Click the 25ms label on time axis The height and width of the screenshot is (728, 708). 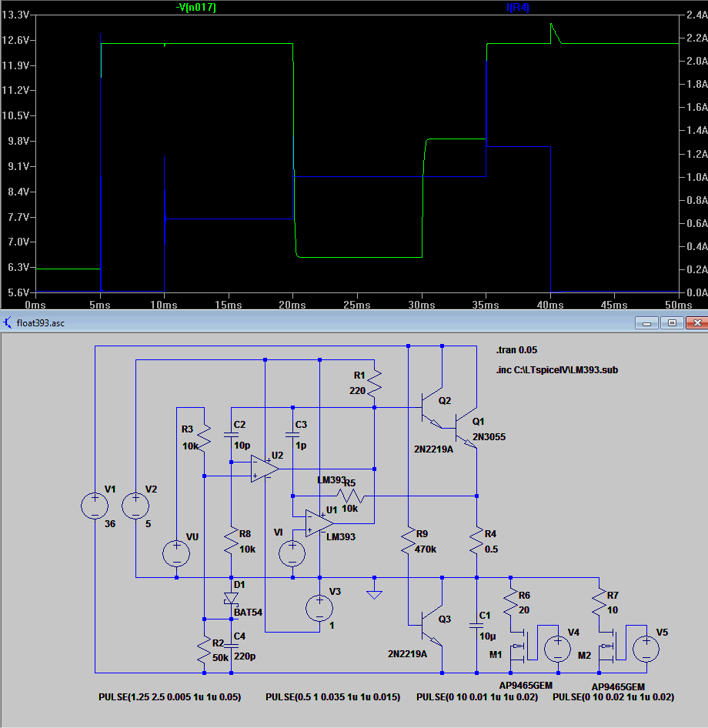pos(356,305)
